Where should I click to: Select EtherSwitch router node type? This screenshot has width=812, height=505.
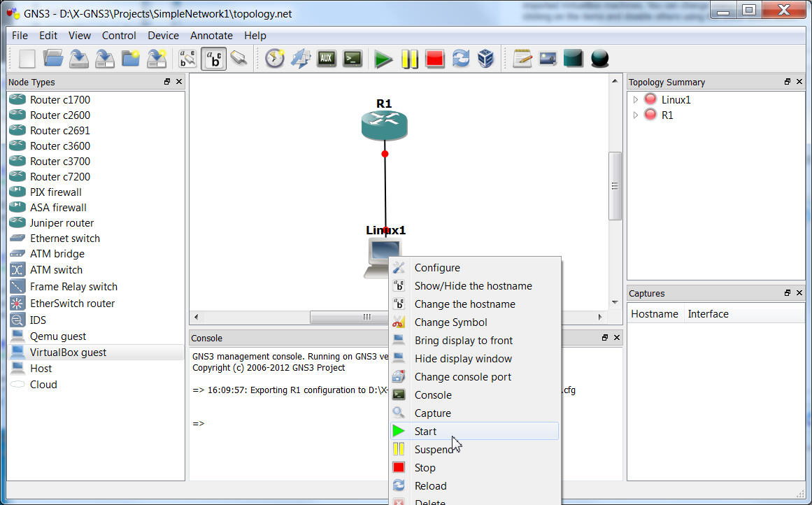click(95, 303)
